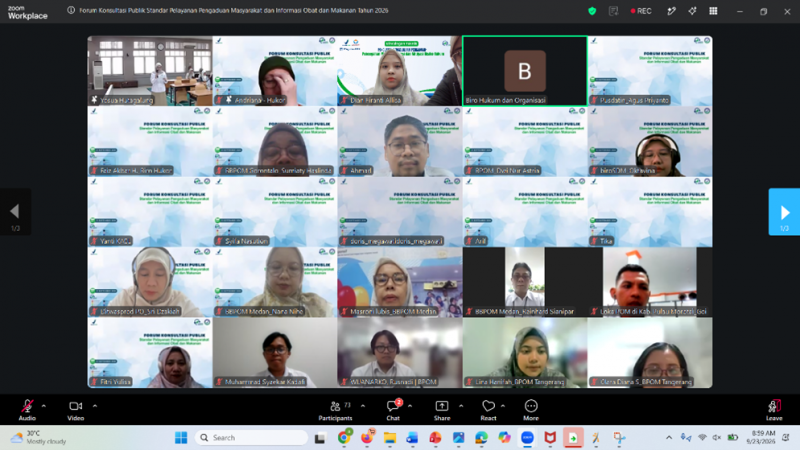Expand the Participants options caret
Viewport: 800px width, 450px height.
pyautogui.click(x=363, y=406)
